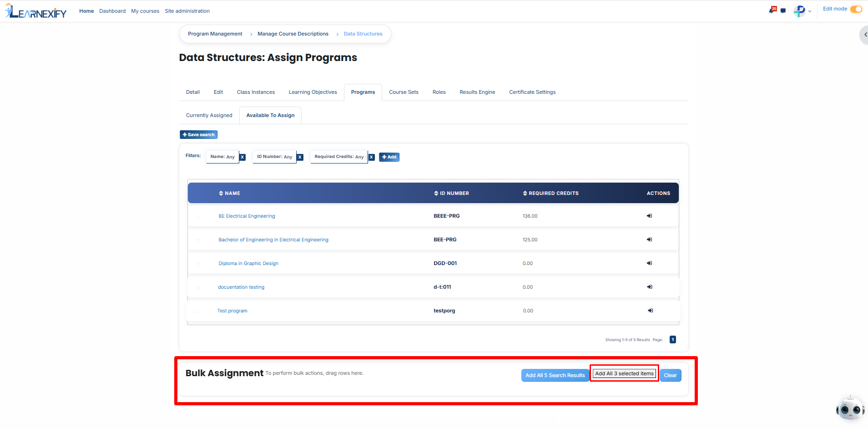Open the Required Credits: Any filter
868x429 pixels.
pyautogui.click(x=339, y=157)
